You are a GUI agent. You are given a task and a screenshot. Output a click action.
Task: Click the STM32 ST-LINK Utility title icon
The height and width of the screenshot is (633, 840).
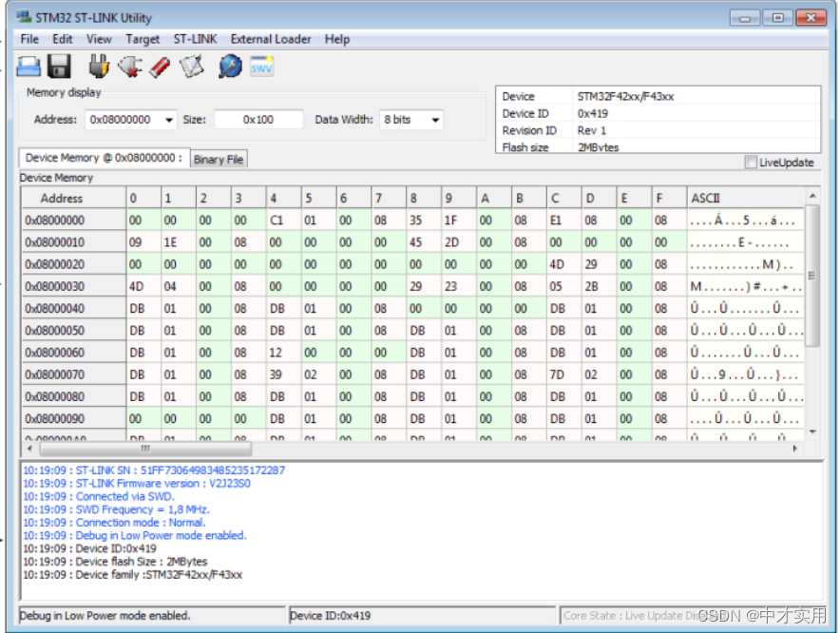click(x=24, y=17)
